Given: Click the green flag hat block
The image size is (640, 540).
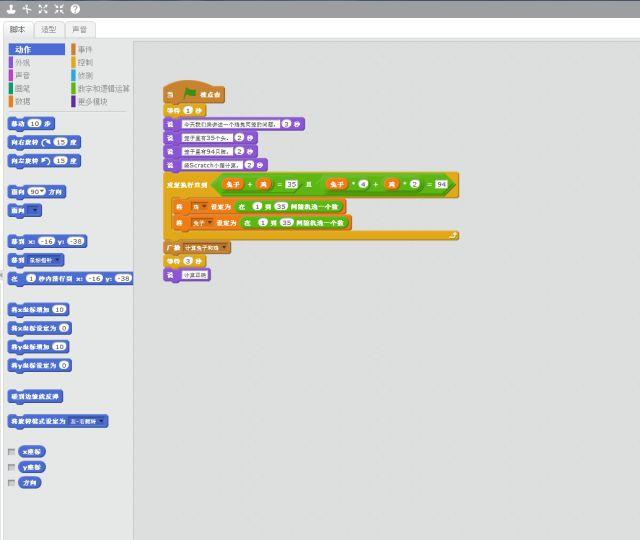Looking at the screenshot, I should (194, 95).
